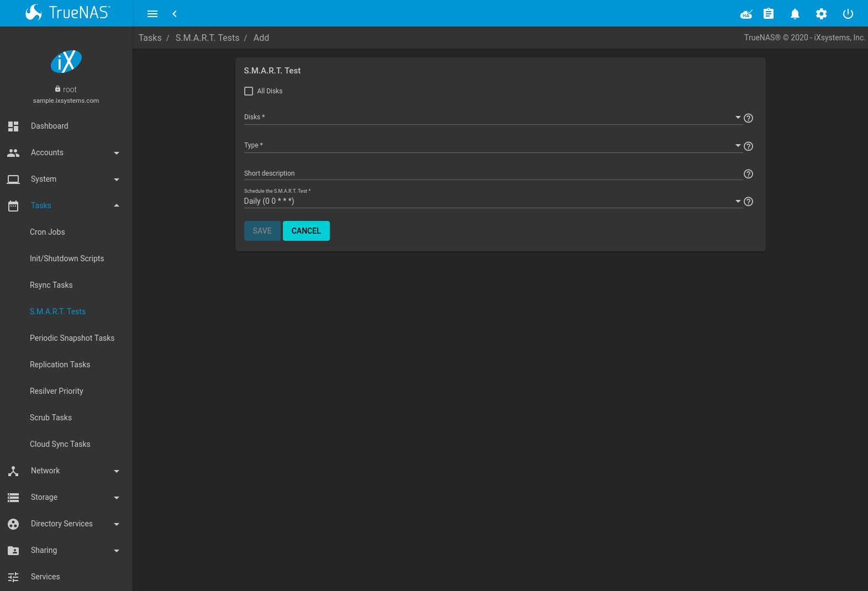Expand the Storage menu arrow
This screenshot has height=591, width=868.
coord(117,498)
